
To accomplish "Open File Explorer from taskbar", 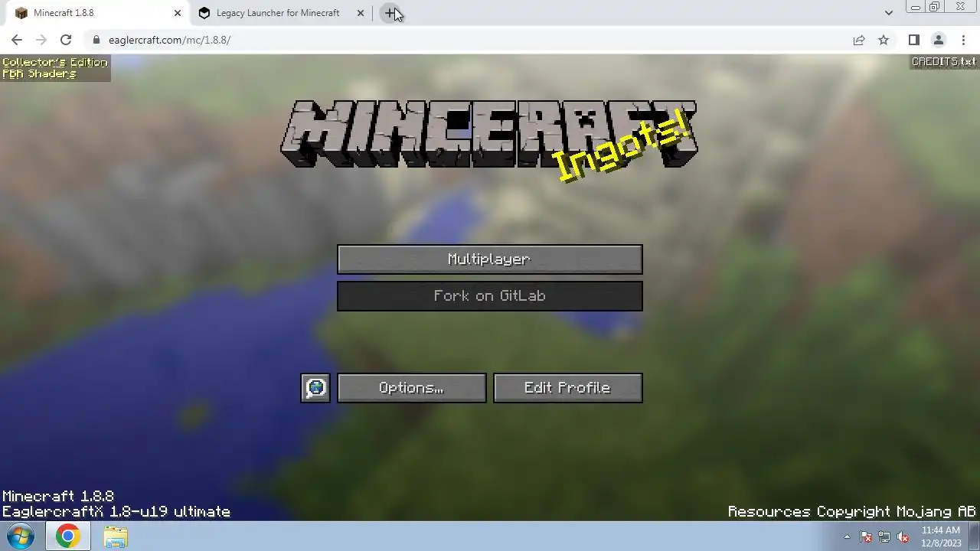I will tap(116, 536).
